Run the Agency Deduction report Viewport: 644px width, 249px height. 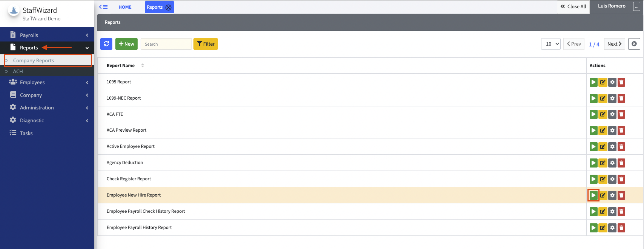coord(593,163)
